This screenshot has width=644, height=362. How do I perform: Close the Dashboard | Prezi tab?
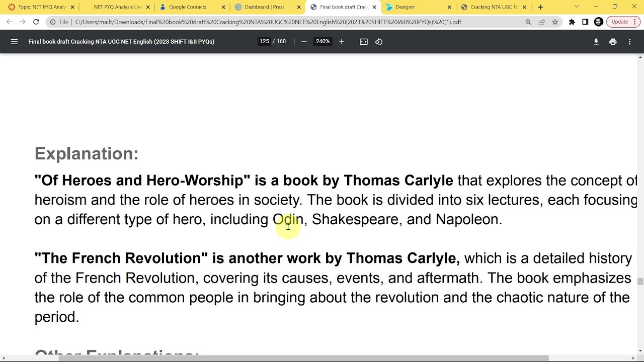coord(299,7)
